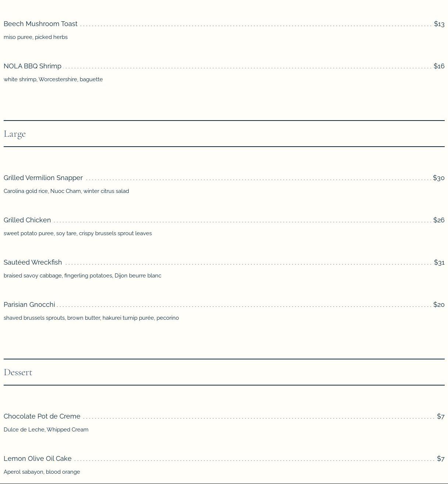Click the $20 Parisian Gnocchi price
Screen dimensions: 448x484
[x=438, y=305]
